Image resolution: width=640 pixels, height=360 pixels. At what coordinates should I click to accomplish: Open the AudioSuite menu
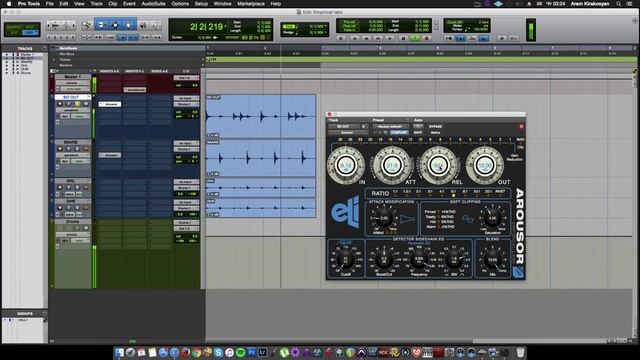click(153, 4)
